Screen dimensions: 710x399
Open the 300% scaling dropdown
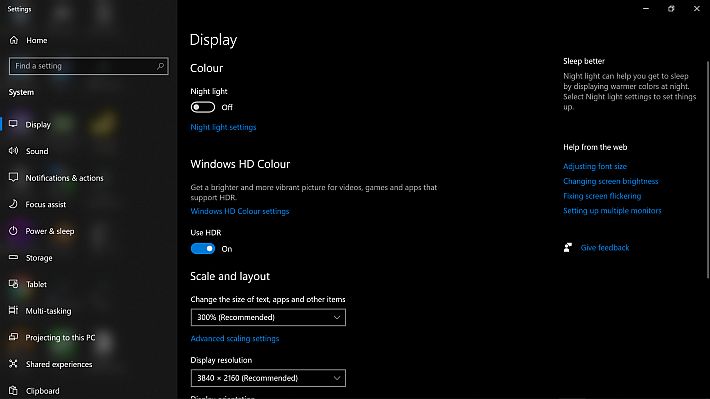[x=268, y=317]
